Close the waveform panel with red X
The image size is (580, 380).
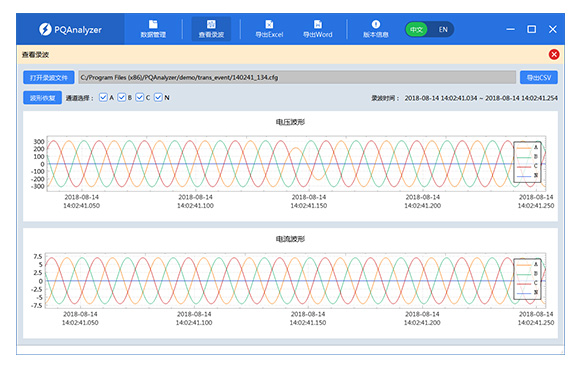point(554,55)
